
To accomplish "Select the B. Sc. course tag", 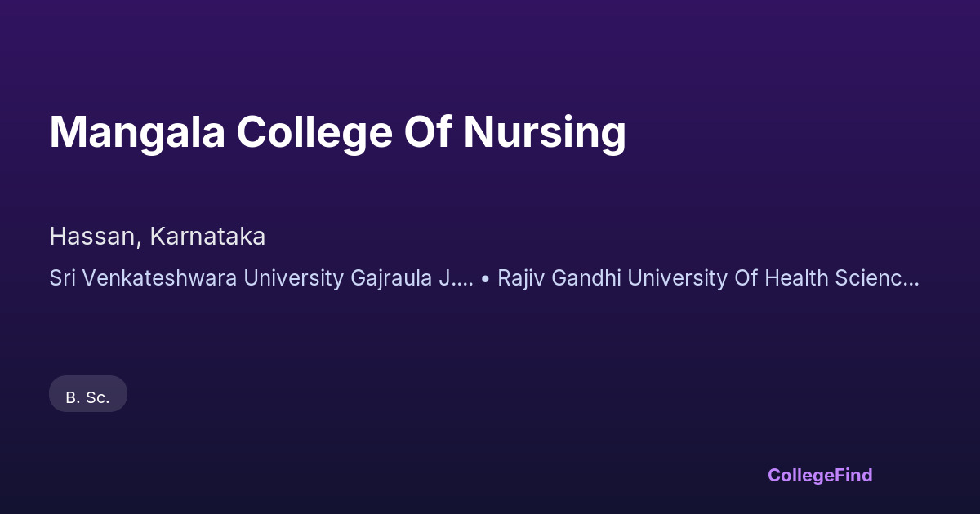I will pos(87,397).
